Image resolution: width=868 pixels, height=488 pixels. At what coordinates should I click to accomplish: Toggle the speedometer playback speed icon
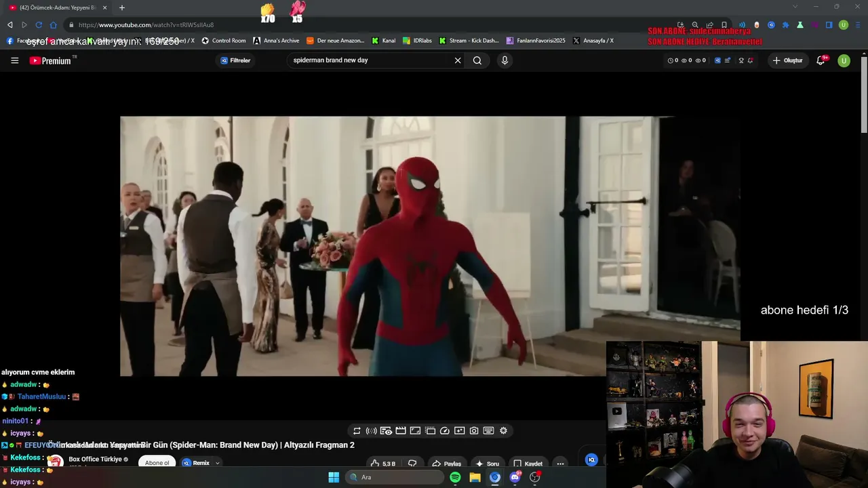point(445,430)
